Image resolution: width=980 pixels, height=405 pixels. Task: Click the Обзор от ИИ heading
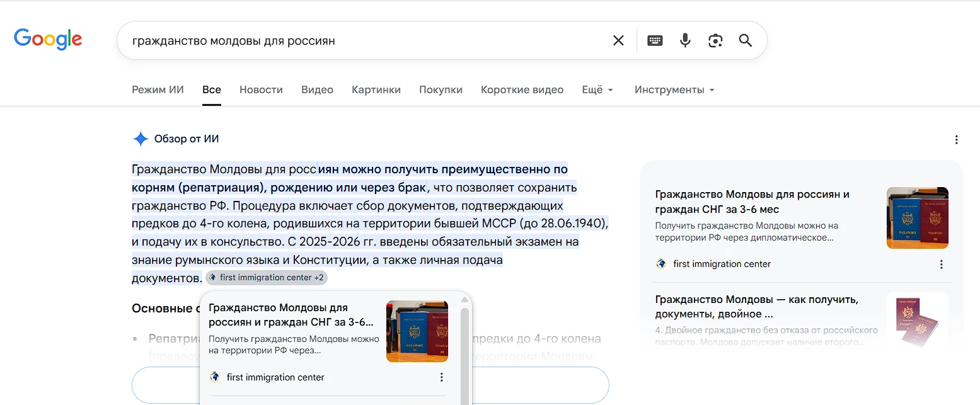tap(187, 139)
